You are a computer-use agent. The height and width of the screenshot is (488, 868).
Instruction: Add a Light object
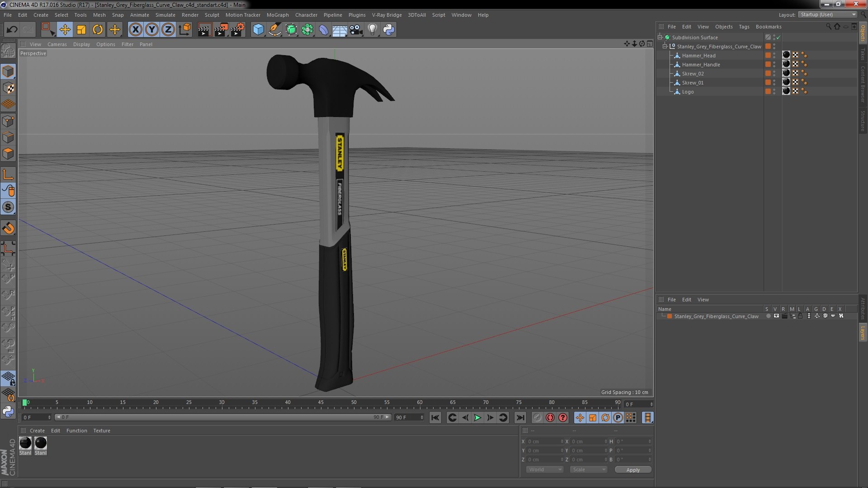click(x=372, y=30)
